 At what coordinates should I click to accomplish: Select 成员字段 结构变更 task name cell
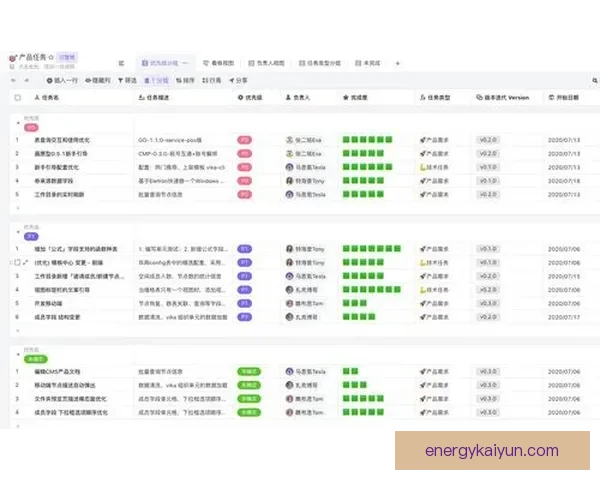tap(57, 317)
